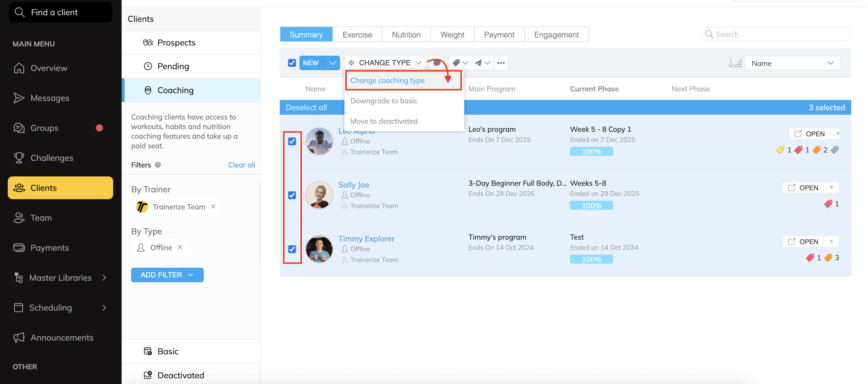Toggle the select-all checkbox in toolbar
The width and height of the screenshot is (868, 384).
(292, 63)
